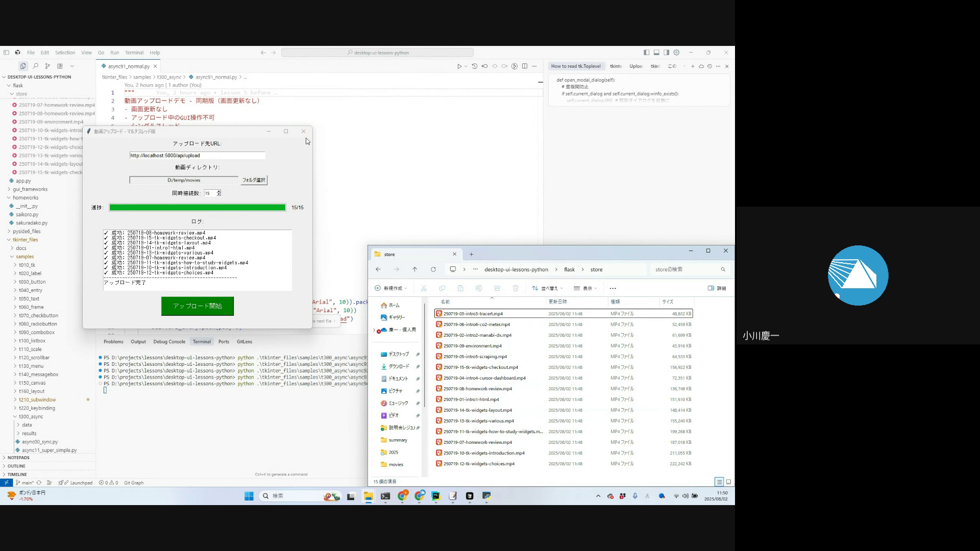Open Source Control view in activity bar
980x551 pixels.
tap(47, 66)
